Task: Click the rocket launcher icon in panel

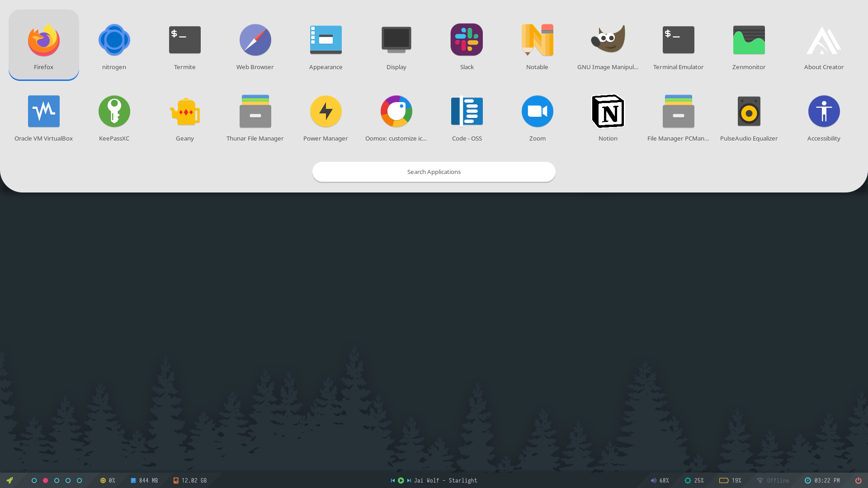Action: point(9,480)
